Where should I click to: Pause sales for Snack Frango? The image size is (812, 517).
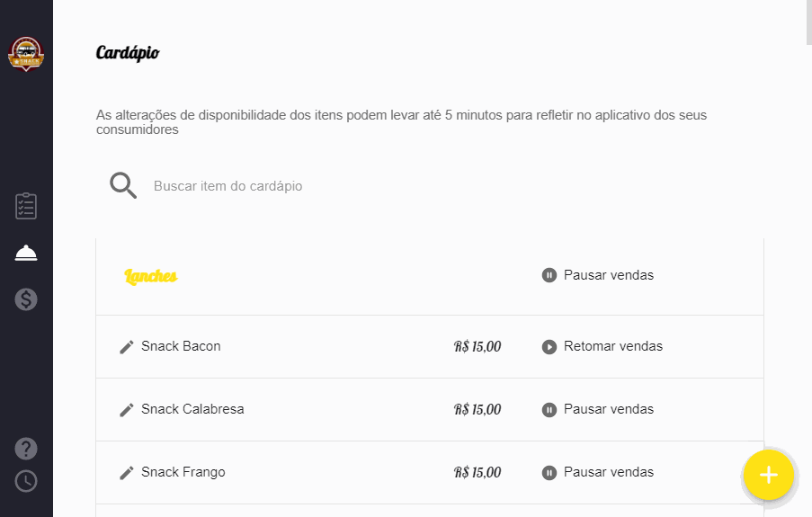tap(598, 473)
